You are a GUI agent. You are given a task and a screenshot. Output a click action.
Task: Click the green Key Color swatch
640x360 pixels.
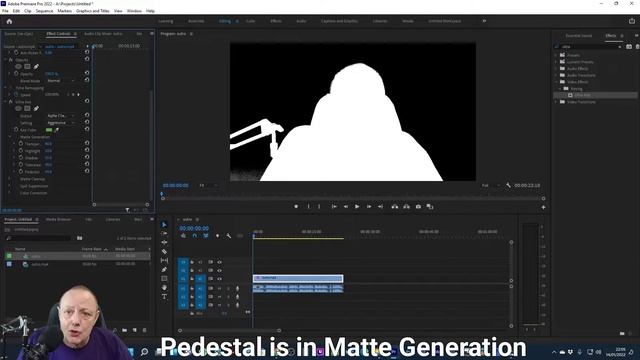49,130
